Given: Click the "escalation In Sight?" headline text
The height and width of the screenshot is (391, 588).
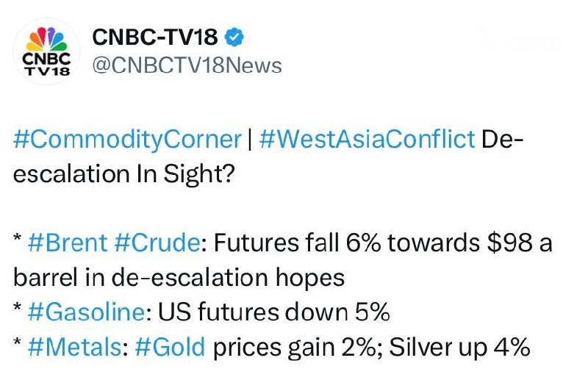Looking at the screenshot, I should click(123, 173).
